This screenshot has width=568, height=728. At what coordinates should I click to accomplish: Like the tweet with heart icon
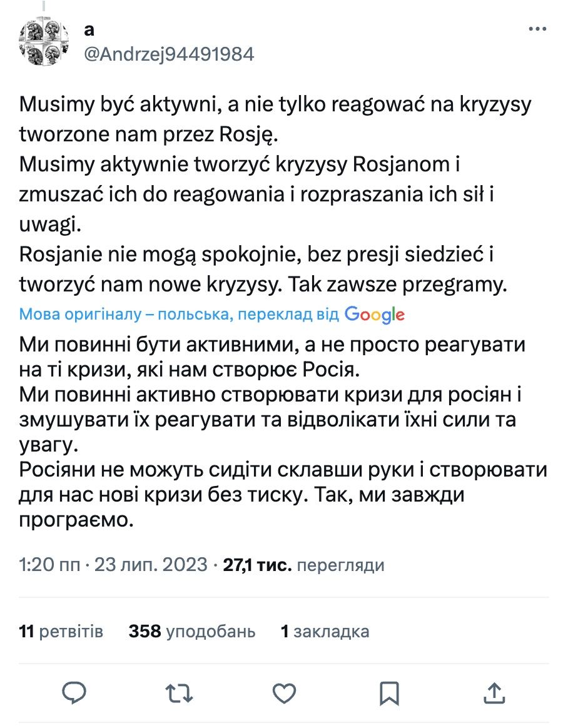tap(285, 692)
